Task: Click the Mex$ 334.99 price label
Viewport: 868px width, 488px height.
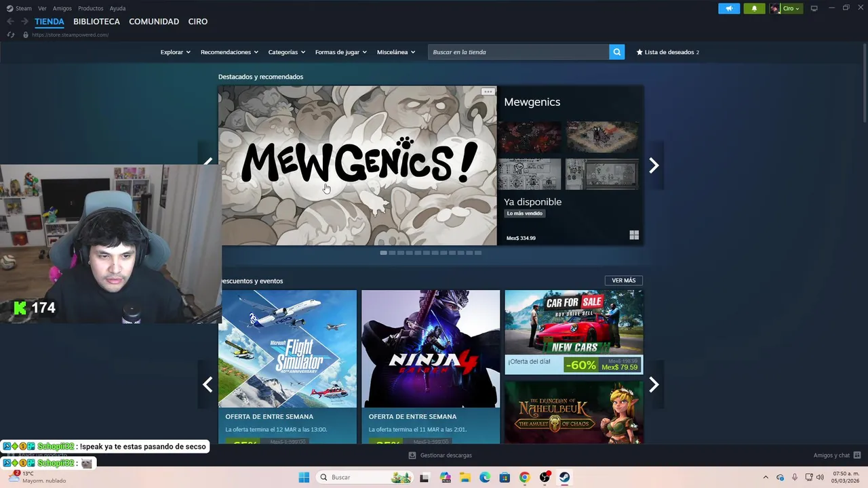Action: coord(521,238)
